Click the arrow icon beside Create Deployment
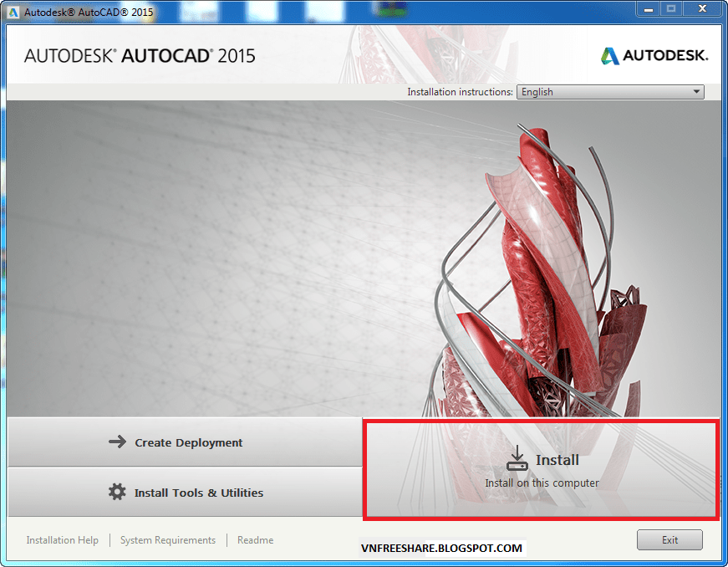This screenshot has height=567, width=728. [x=116, y=442]
